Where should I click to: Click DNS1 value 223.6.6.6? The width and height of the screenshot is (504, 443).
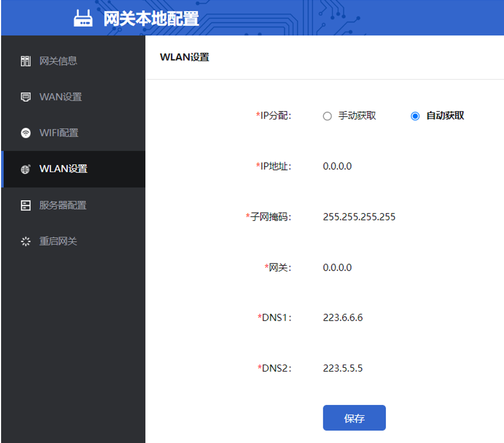pyautogui.click(x=343, y=318)
